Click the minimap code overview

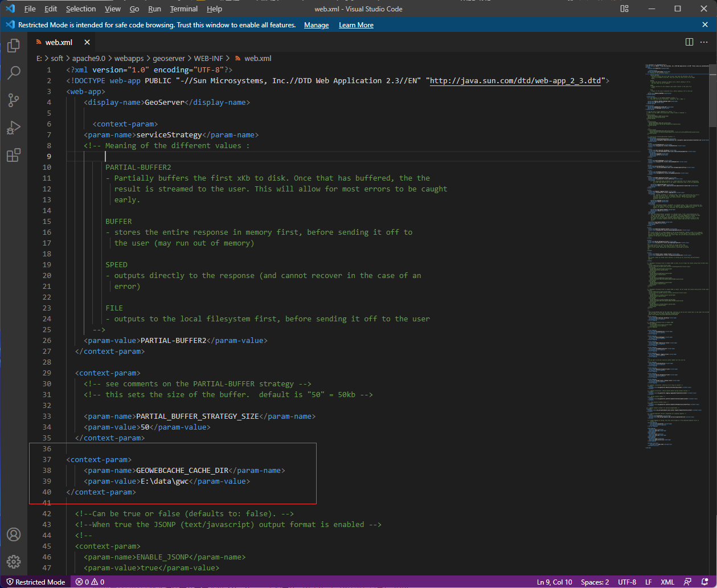[675, 228]
